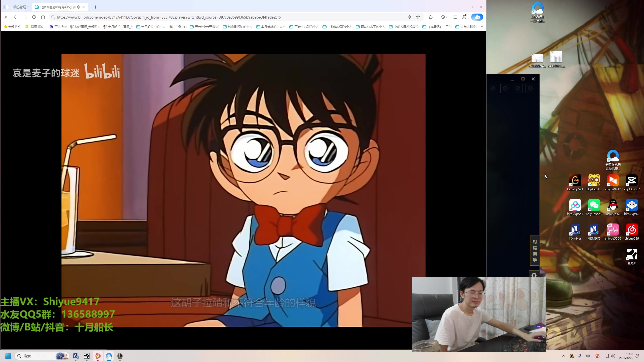Toggle the tray microphone icon
Screen dimensions: 644x362
click(580, 356)
